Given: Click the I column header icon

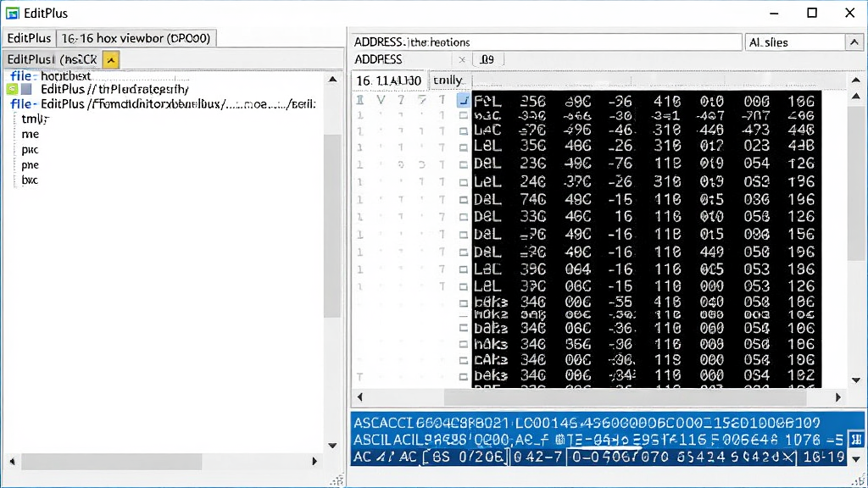Looking at the screenshot, I should coord(359,100).
